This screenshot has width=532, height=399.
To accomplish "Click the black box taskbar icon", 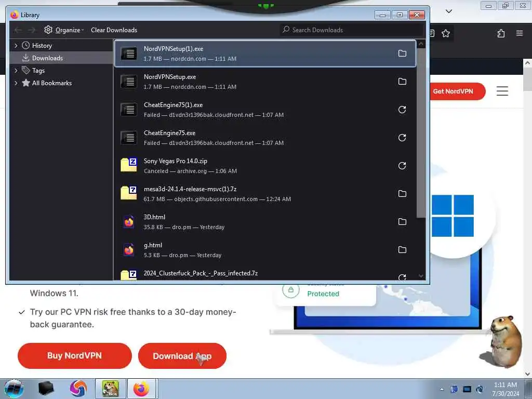I will tap(46, 389).
